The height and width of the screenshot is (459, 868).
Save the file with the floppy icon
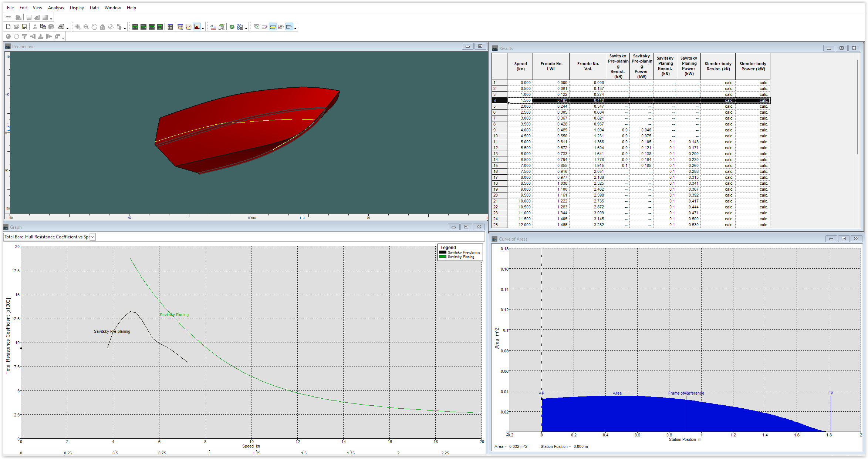pyautogui.click(x=24, y=27)
